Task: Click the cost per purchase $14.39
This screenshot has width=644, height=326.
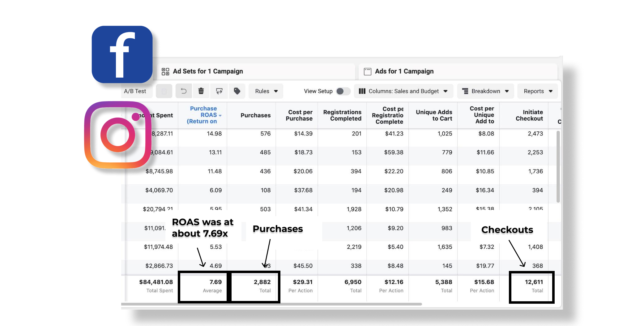Action: coord(303,134)
